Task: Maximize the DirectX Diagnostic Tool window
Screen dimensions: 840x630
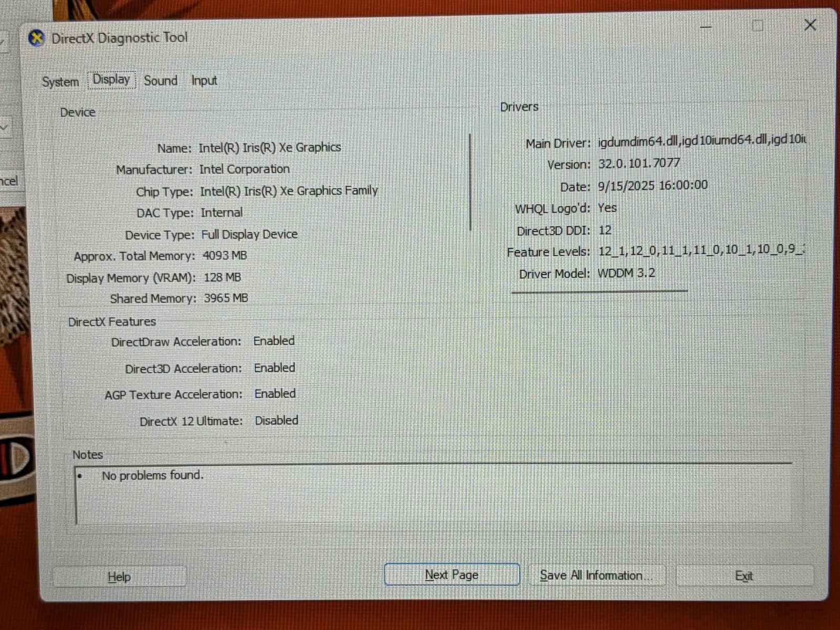Action: pos(758,25)
